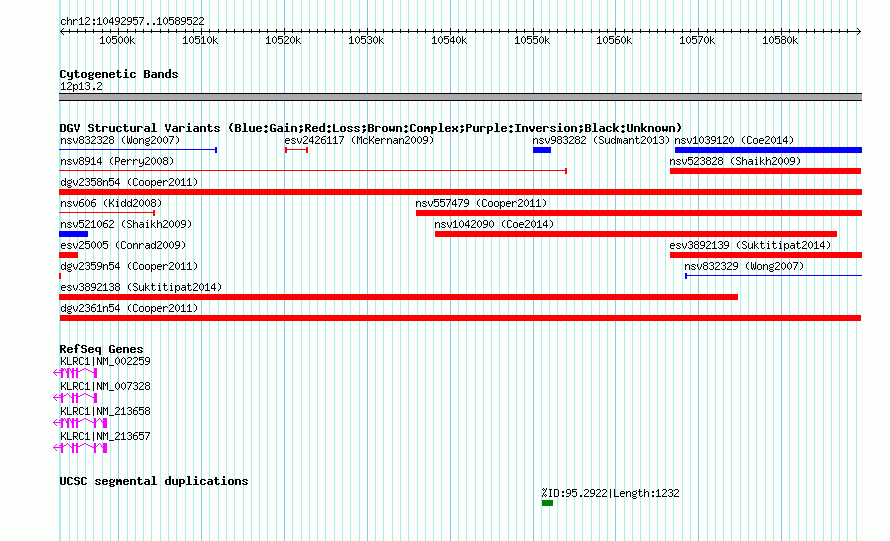Click the 10580k mark on the ruler
The height and width of the screenshot is (541, 890).
(780, 40)
